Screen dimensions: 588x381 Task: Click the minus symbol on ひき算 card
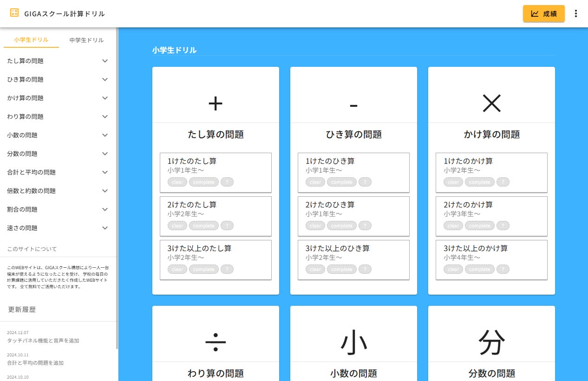pyautogui.click(x=353, y=105)
